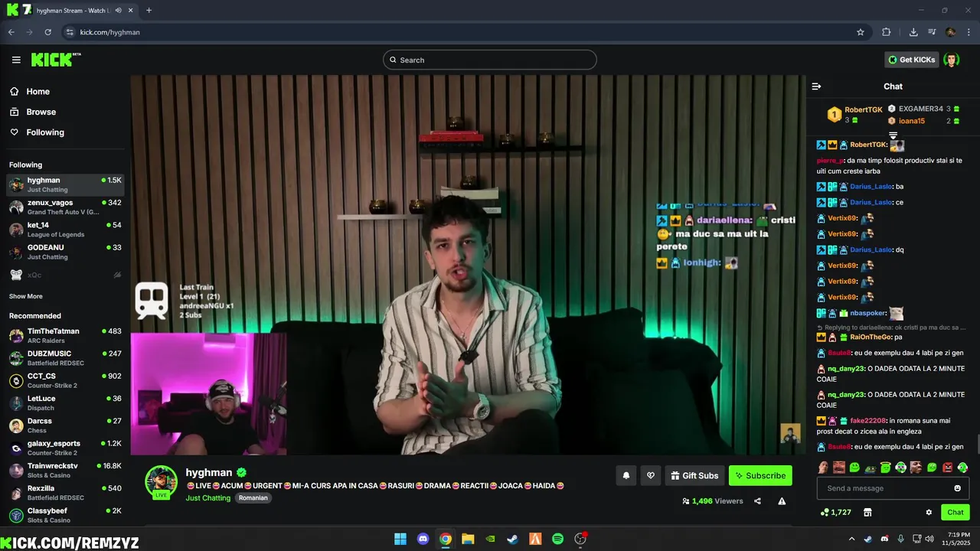Focus the Kick Search box
Screen dimensions: 980x551
click(490, 60)
